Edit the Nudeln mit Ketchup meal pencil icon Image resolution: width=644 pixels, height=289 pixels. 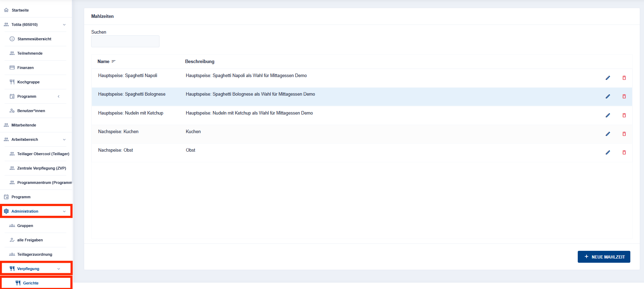(x=608, y=115)
